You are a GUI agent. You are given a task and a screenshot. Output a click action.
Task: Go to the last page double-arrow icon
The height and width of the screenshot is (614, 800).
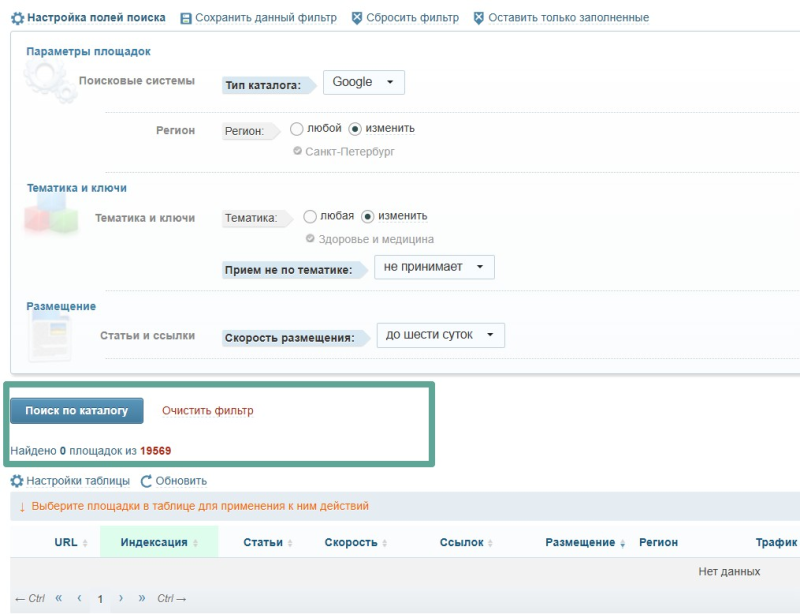point(141,598)
